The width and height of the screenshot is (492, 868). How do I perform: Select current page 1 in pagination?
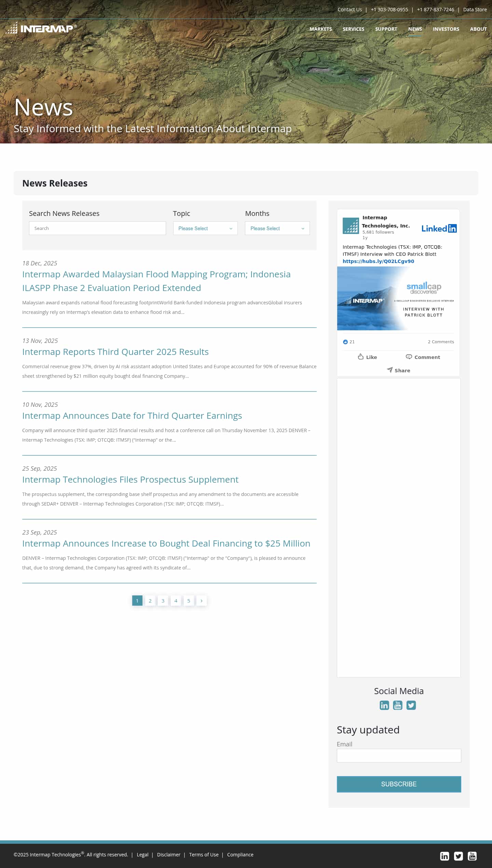pyautogui.click(x=137, y=601)
